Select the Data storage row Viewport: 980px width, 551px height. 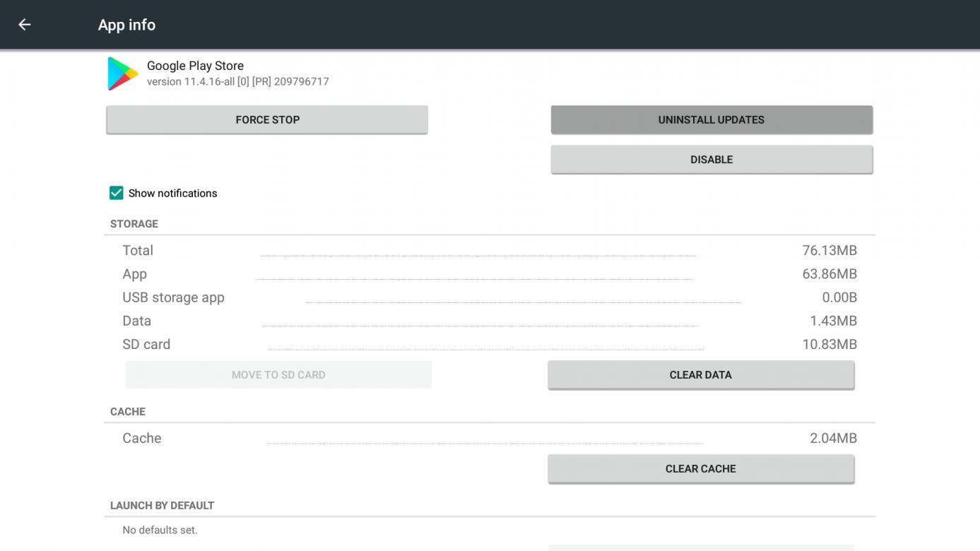coord(489,321)
